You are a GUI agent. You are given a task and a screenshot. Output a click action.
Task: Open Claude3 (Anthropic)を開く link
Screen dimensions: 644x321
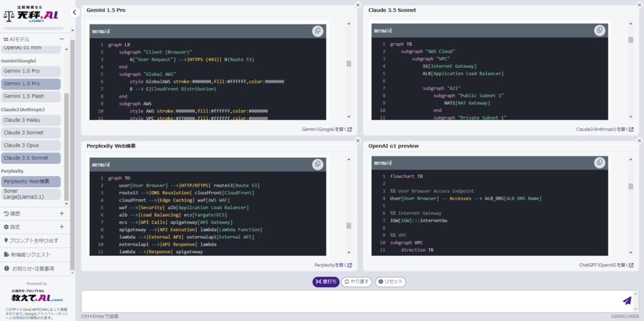tap(604, 129)
